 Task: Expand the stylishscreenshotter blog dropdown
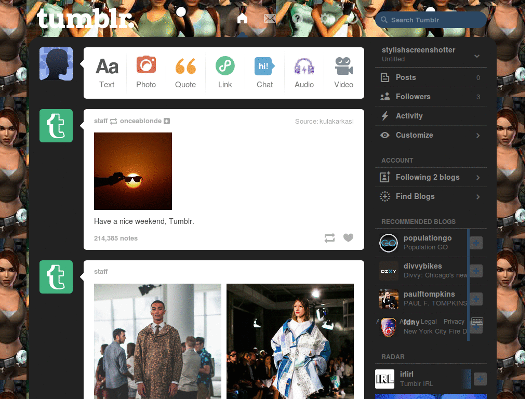coord(477,56)
